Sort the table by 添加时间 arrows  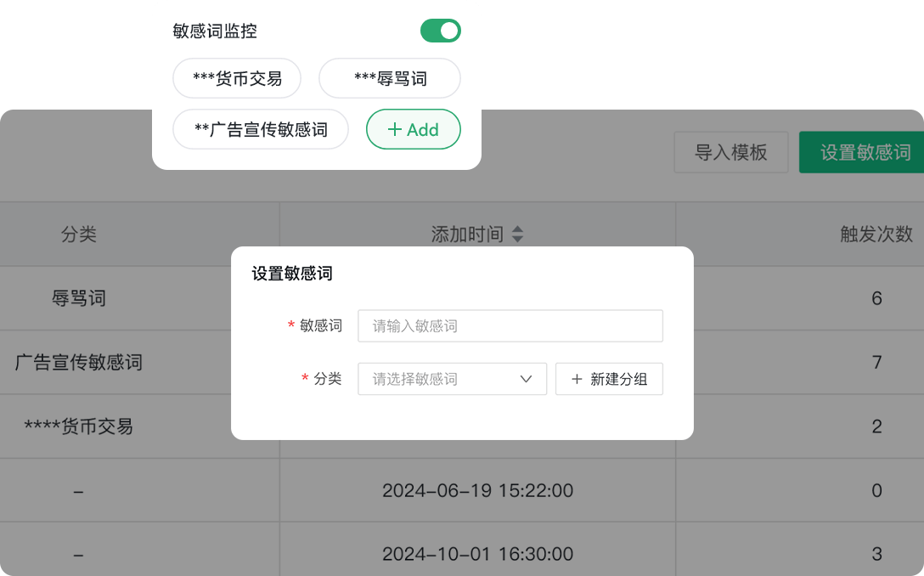tap(517, 234)
